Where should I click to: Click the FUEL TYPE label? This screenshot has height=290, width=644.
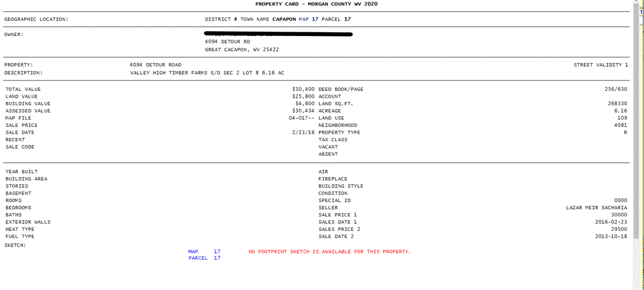point(20,236)
